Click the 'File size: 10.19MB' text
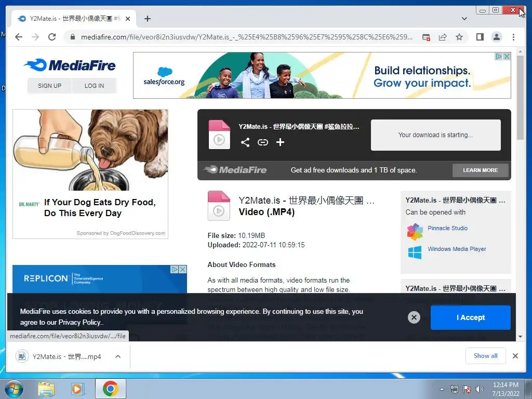 tap(236, 235)
